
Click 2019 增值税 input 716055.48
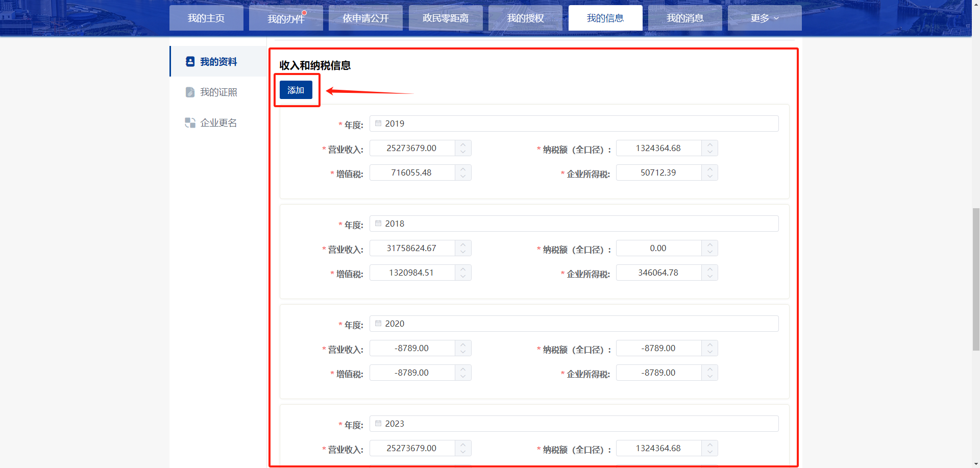(412, 173)
